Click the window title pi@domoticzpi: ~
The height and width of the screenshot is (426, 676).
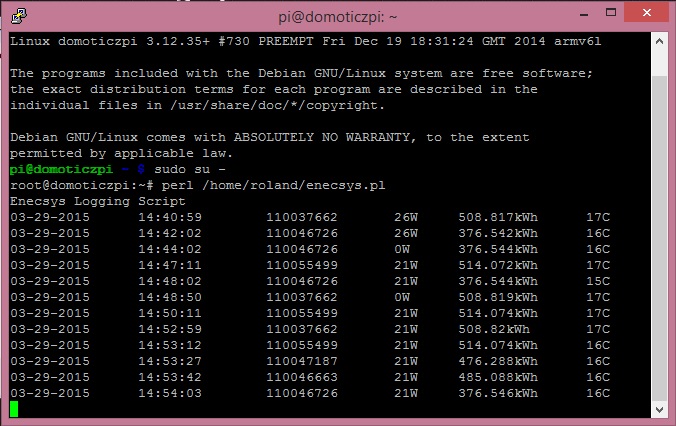coord(336,15)
